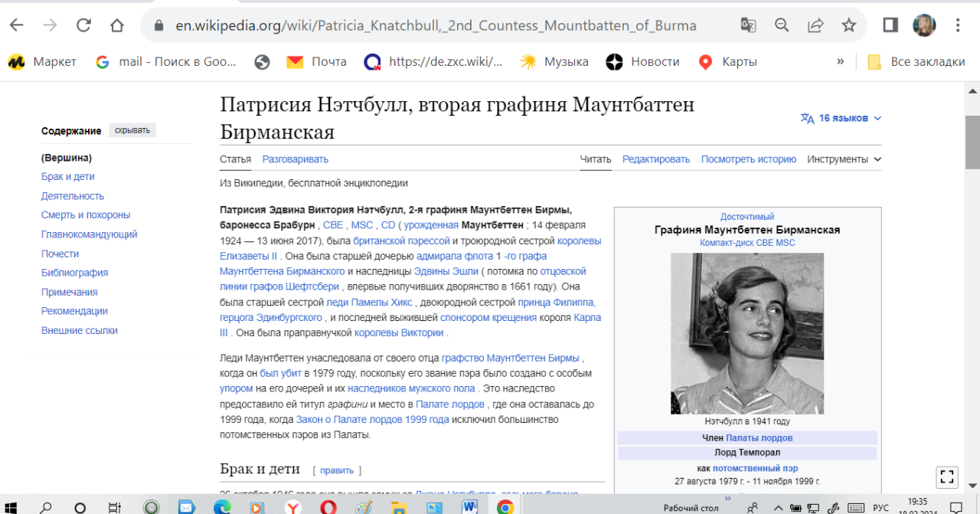Go to the browser home page
Image resolution: width=980 pixels, height=514 pixels.
tap(116, 25)
